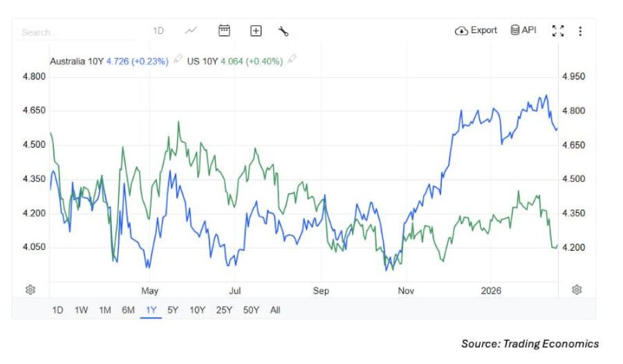Open the left axis gear settings
Screen dimensions: 623x364
30,289
